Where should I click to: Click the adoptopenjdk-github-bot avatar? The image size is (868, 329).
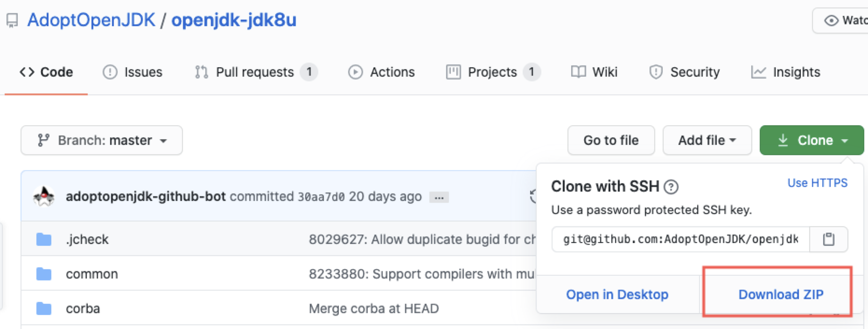[x=44, y=197]
